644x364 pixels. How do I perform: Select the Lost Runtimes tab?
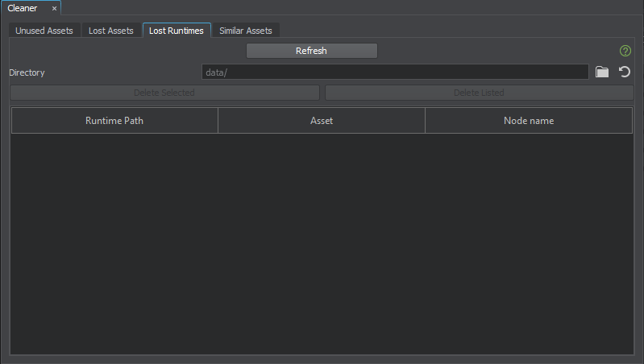click(x=177, y=31)
